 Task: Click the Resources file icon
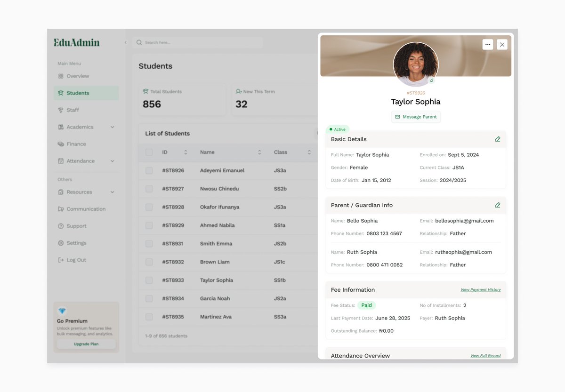click(61, 192)
